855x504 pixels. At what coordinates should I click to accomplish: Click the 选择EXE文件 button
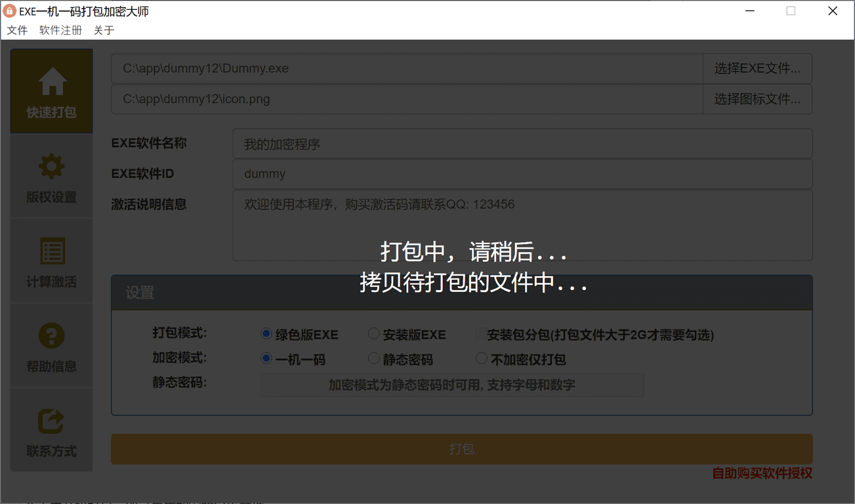point(757,68)
